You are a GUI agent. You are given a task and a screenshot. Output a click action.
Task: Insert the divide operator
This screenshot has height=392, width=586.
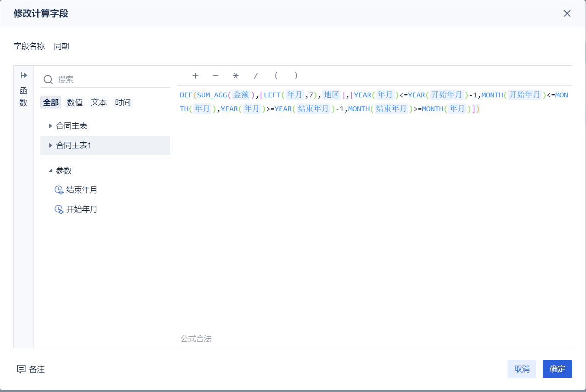coord(256,76)
